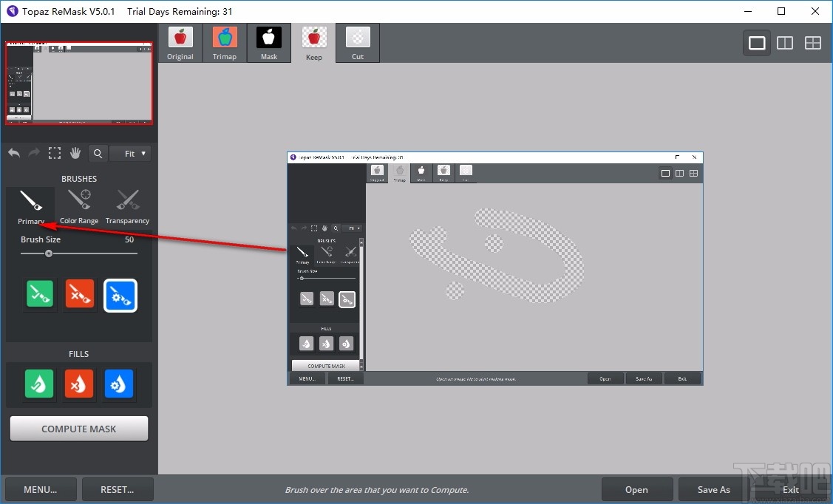The height and width of the screenshot is (504, 833).
Task: Select the blue compute brush
Action: 120,296
